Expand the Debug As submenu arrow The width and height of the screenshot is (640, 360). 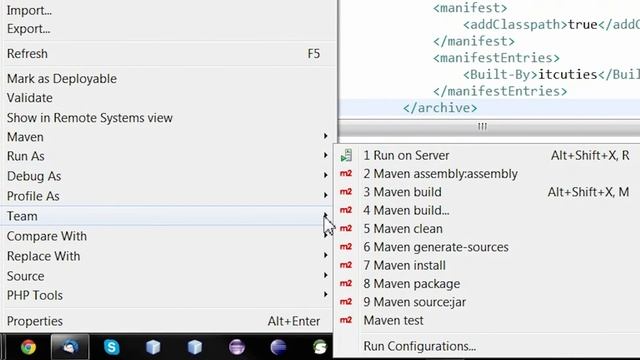pyautogui.click(x=325, y=176)
